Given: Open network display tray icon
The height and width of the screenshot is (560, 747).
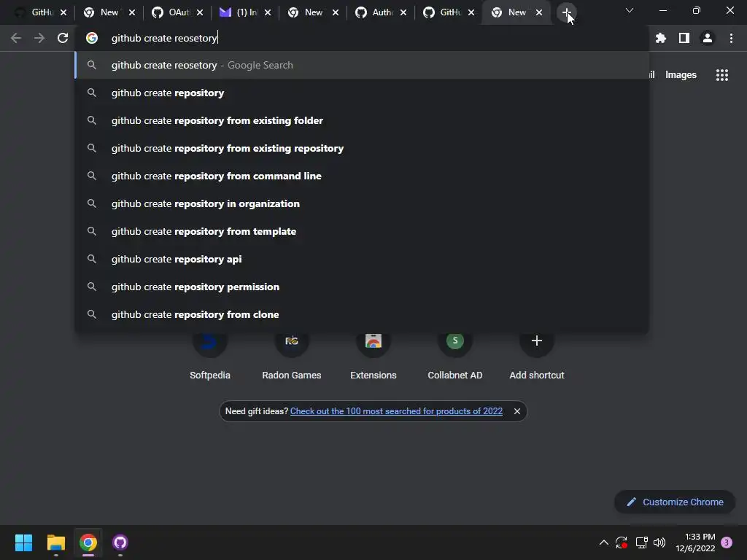Looking at the screenshot, I should tap(641, 542).
